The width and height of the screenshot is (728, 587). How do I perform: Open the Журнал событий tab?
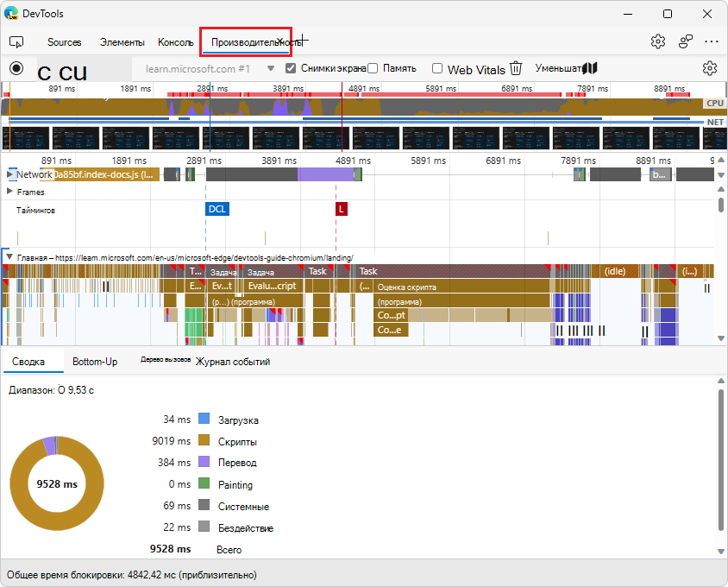pyautogui.click(x=233, y=362)
